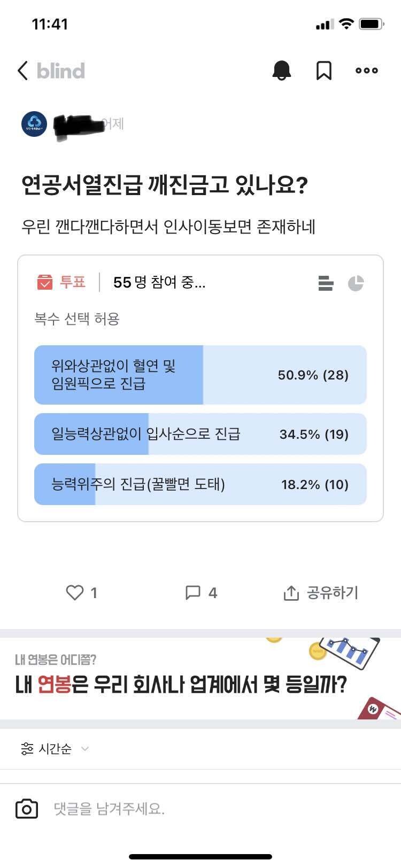Open comments via the speech bubble icon
The image size is (401, 868).
[x=194, y=592]
